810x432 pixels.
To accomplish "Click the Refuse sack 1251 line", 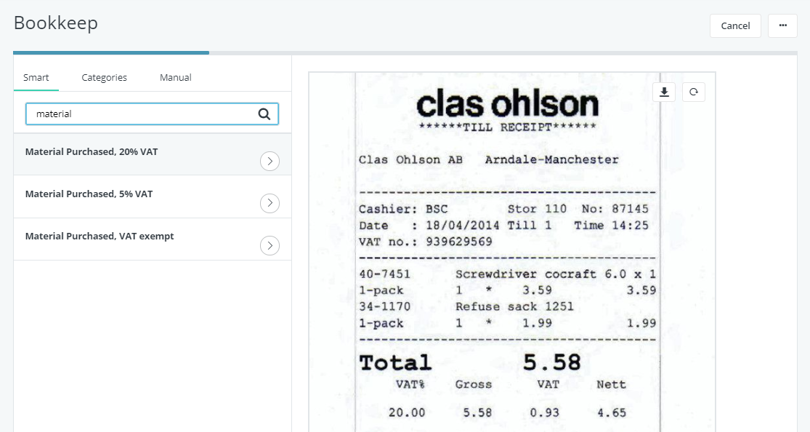I will pyautogui.click(x=515, y=307).
